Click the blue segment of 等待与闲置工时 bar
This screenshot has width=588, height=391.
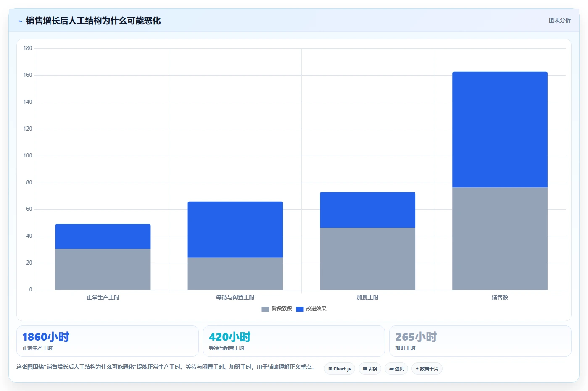coord(235,230)
